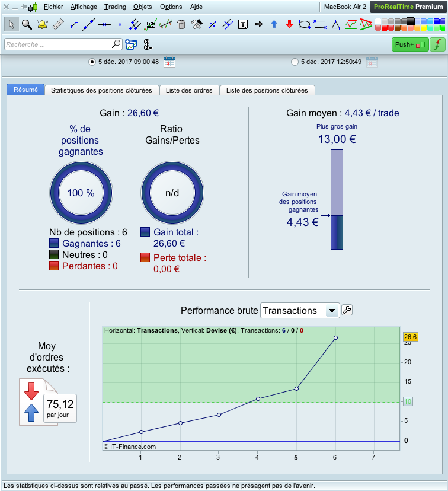Select the 5 déc. 2017 12:50:49 radio button
This screenshot has height=491, width=448.
click(x=295, y=62)
